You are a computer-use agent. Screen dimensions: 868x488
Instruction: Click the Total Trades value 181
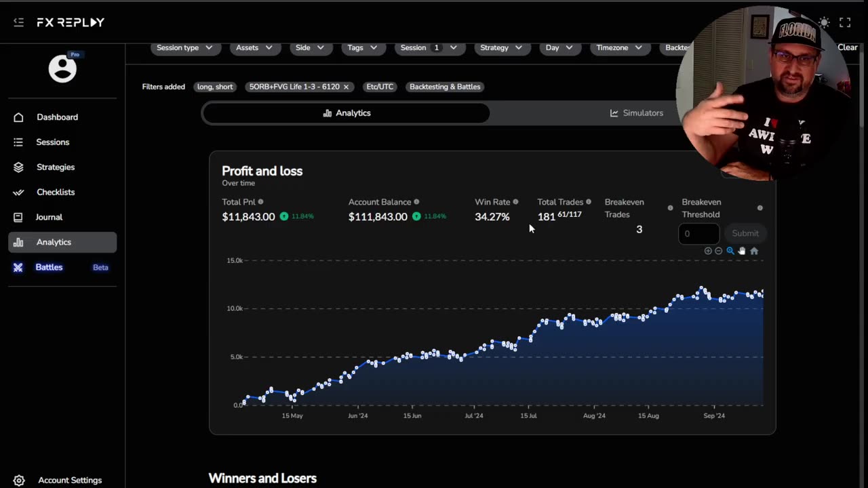click(546, 217)
